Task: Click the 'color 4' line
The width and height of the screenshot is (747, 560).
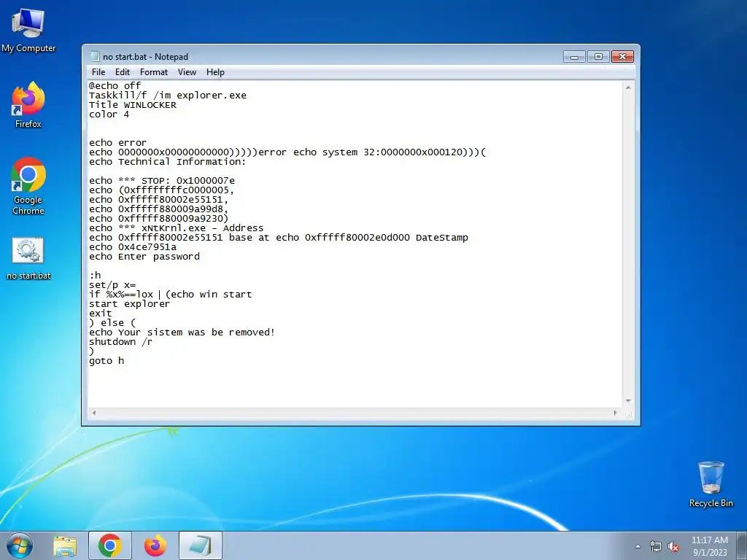Action: tap(109, 114)
